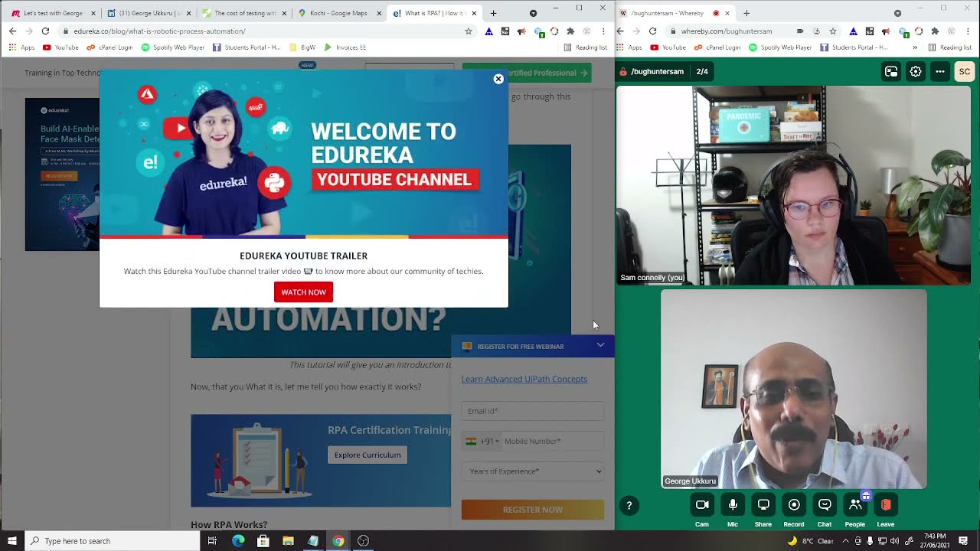Open Extensions puzzle icon in Edureka window
980x551 pixels.
click(570, 31)
